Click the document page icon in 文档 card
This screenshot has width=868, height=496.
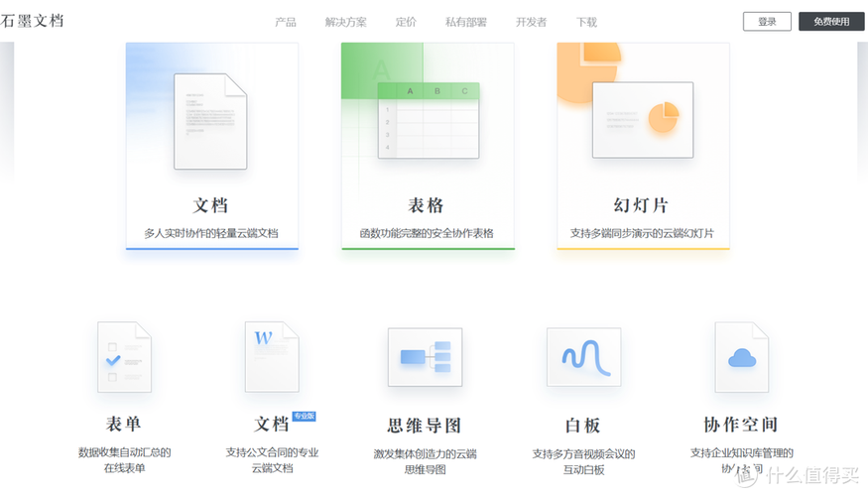pyautogui.click(x=210, y=121)
